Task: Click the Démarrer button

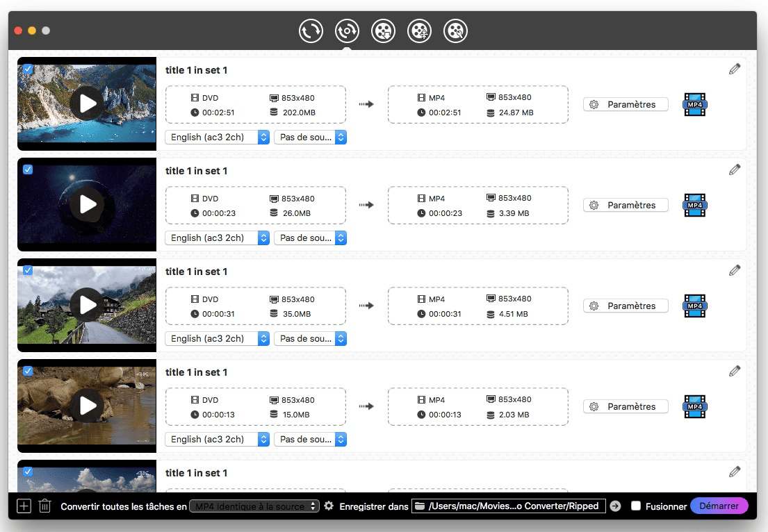Action: [719, 506]
